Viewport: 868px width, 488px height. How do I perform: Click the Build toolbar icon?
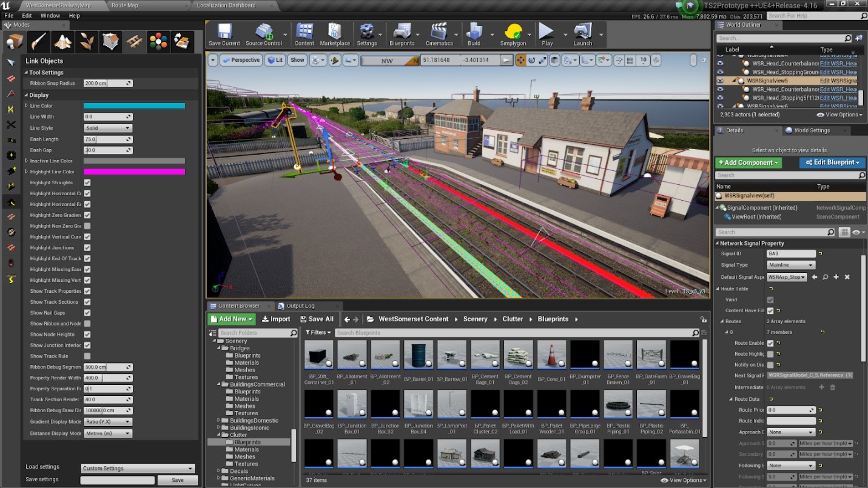point(474,35)
